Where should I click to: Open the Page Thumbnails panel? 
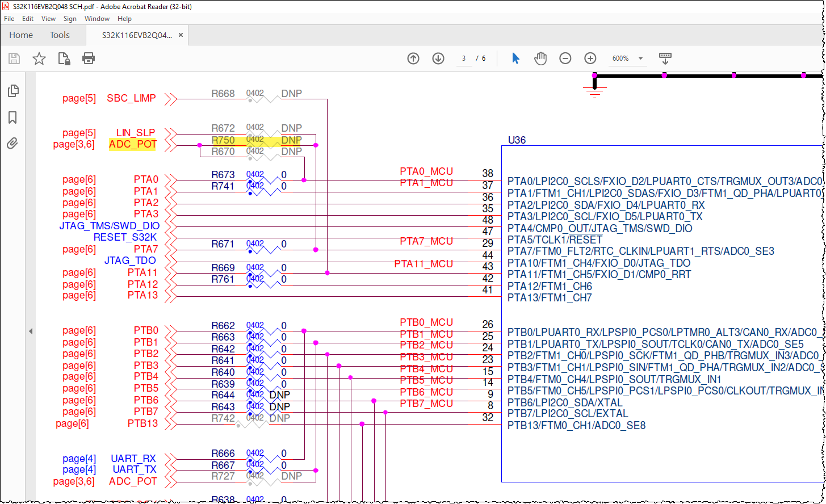14,91
